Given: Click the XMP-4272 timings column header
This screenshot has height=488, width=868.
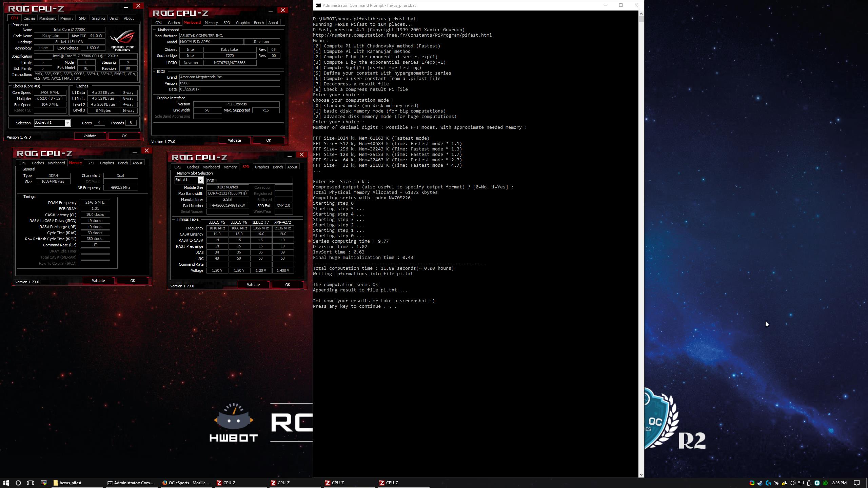Looking at the screenshot, I should 282,222.
